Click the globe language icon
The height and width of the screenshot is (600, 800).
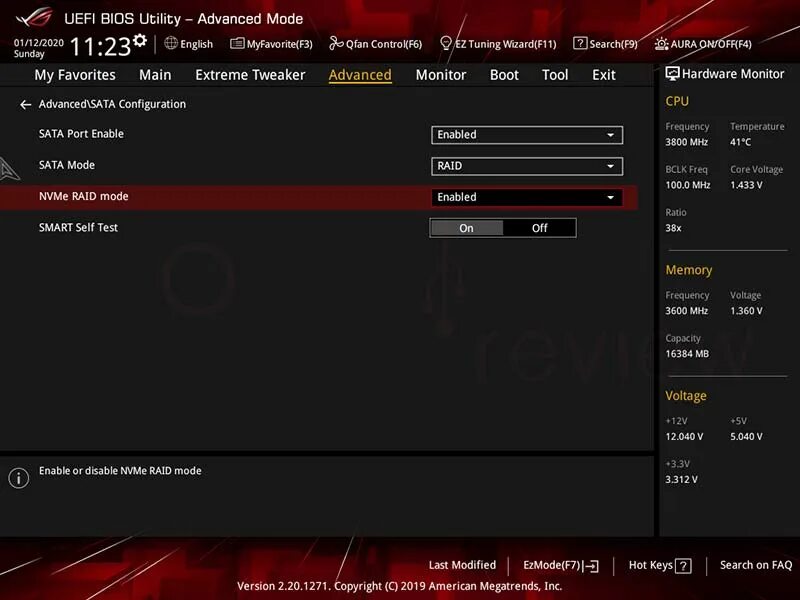pyautogui.click(x=171, y=43)
